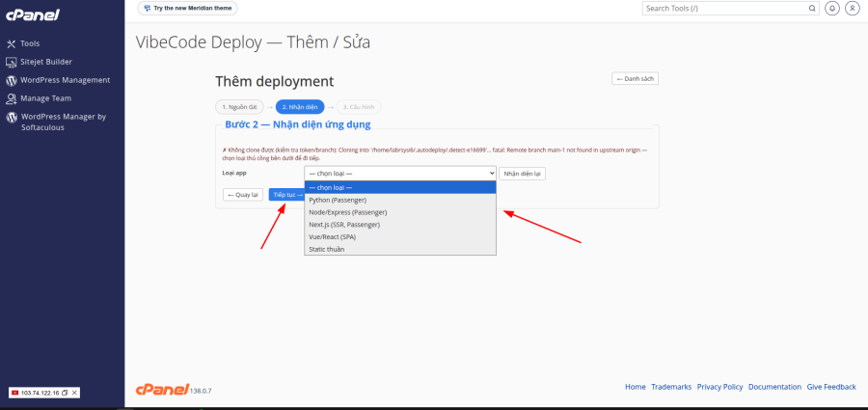Click the WordPress Management logo icon
This screenshot has width=868, height=410.
(x=11, y=80)
